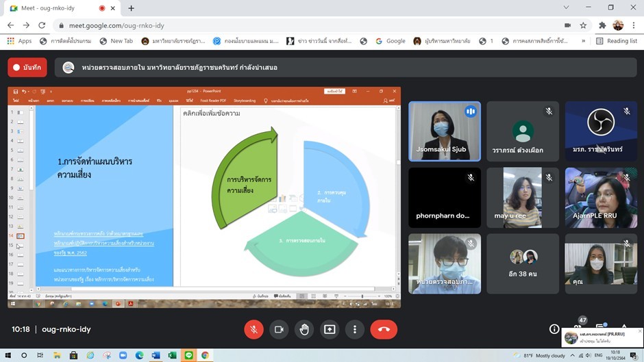Open LINE from the taskbar
This screenshot has width=644, height=362.
(188, 355)
